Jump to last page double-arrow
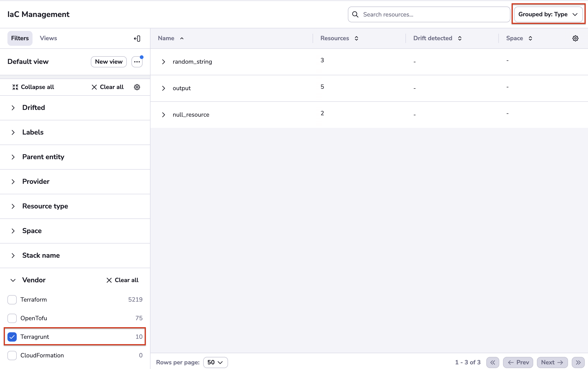 tap(578, 362)
